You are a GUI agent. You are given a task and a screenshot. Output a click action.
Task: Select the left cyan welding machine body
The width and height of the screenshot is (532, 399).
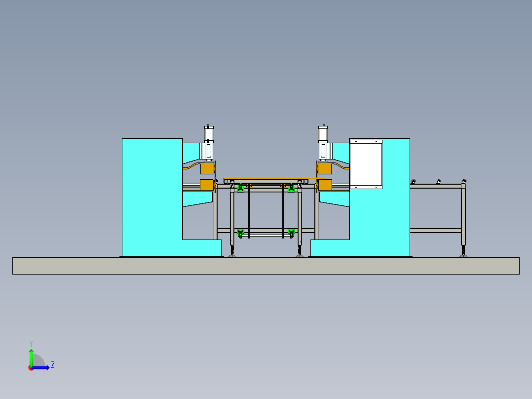click(x=152, y=197)
